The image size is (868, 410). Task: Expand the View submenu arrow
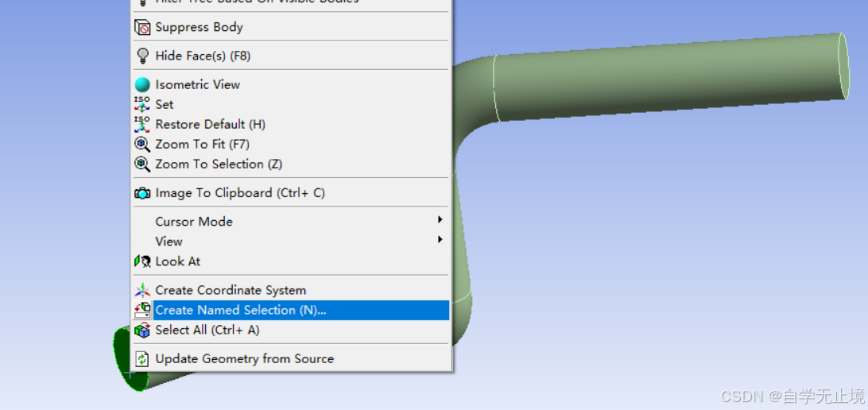[440, 240]
